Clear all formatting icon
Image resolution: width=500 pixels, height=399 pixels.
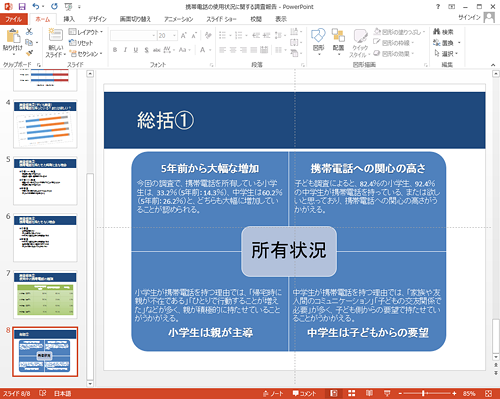point(208,35)
